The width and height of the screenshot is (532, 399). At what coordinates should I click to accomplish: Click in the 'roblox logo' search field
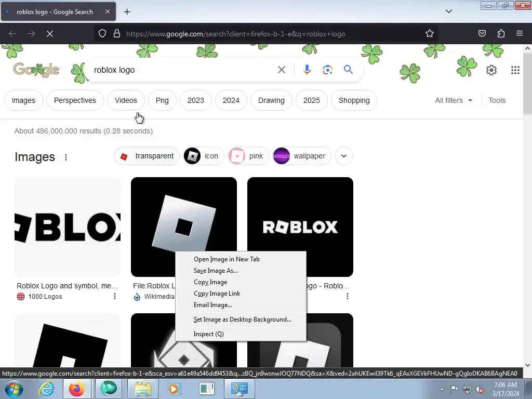[x=183, y=70]
